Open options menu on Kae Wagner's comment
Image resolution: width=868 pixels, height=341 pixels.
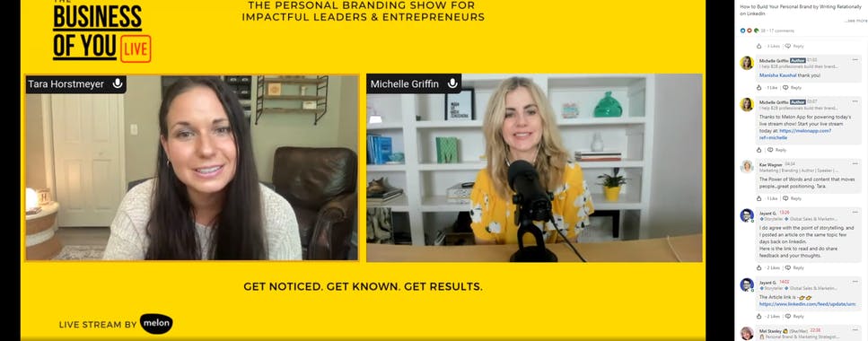(855, 163)
